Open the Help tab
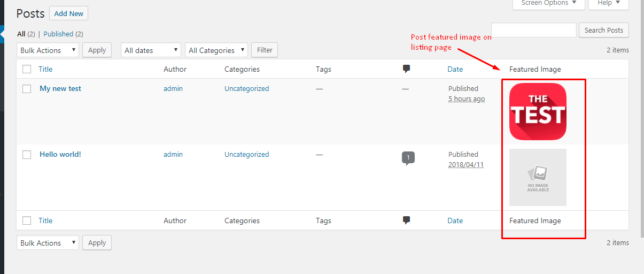This screenshot has width=644, height=274. [609, 3]
